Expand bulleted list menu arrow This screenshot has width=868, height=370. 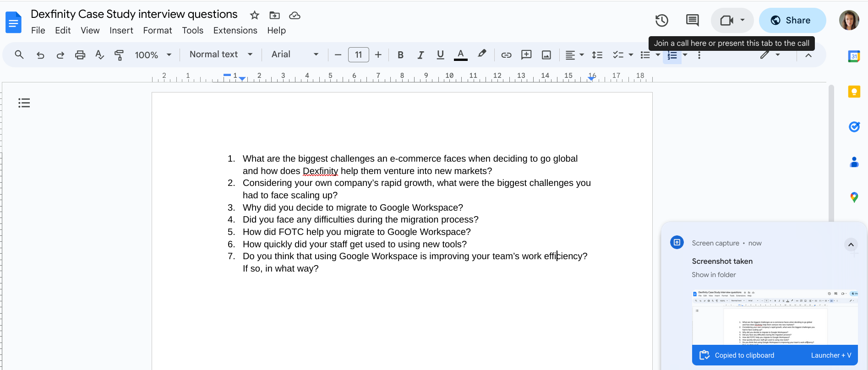pos(658,55)
